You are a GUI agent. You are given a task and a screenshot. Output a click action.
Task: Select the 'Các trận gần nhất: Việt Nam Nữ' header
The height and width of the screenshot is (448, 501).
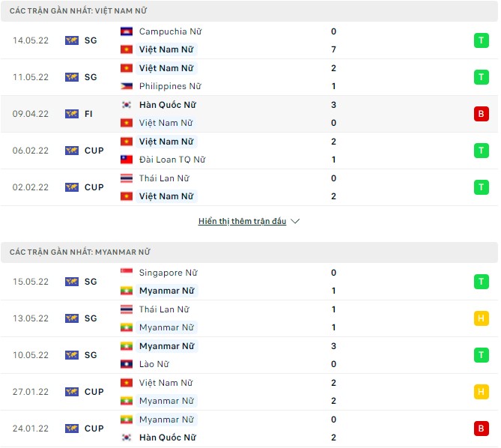click(74, 10)
